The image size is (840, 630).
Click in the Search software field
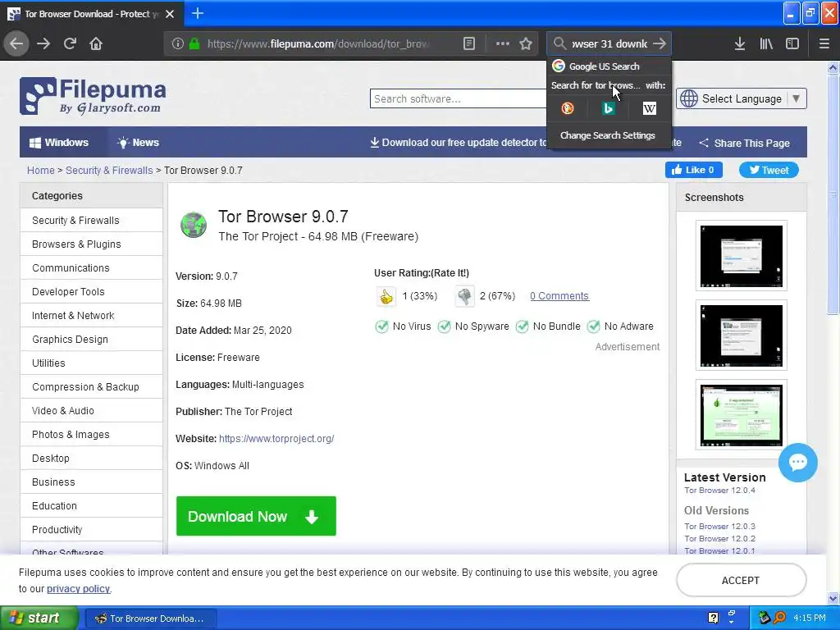458,98
